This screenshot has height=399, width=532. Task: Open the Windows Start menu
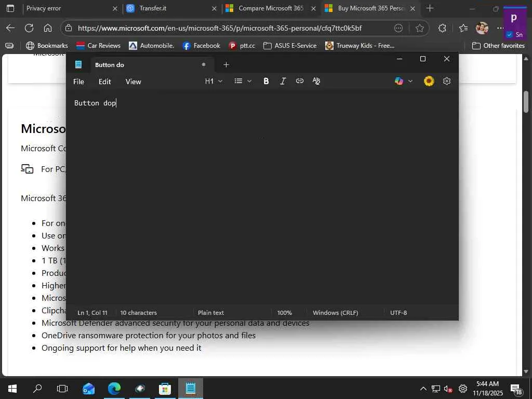[12, 388]
